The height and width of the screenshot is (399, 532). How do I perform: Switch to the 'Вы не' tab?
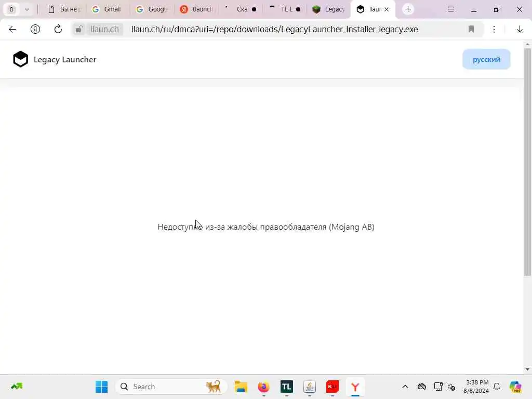(64, 9)
